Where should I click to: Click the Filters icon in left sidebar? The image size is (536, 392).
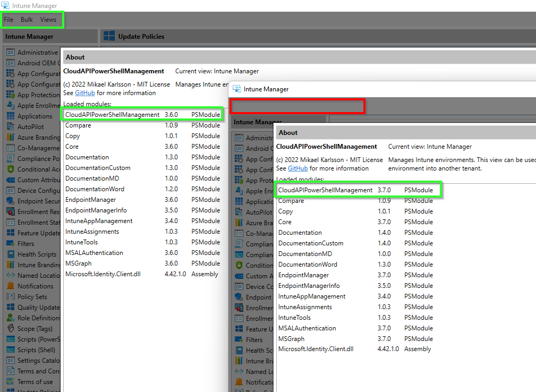tap(11, 243)
